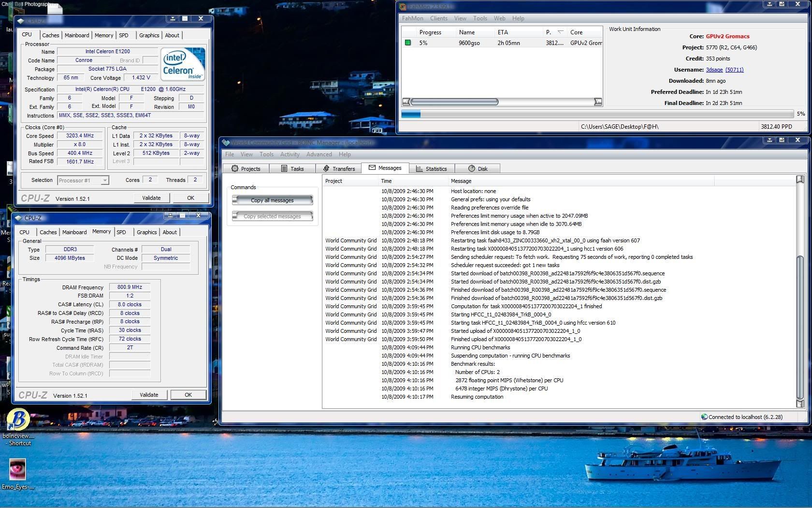Image resolution: width=812 pixels, height=508 pixels.
Task: Open Clients menu in FahMon
Action: (439, 18)
